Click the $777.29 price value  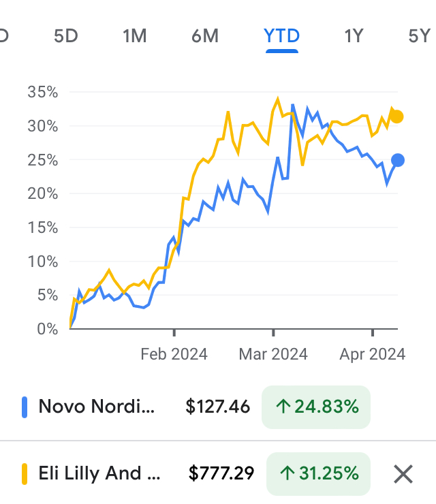pyautogui.click(x=221, y=473)
